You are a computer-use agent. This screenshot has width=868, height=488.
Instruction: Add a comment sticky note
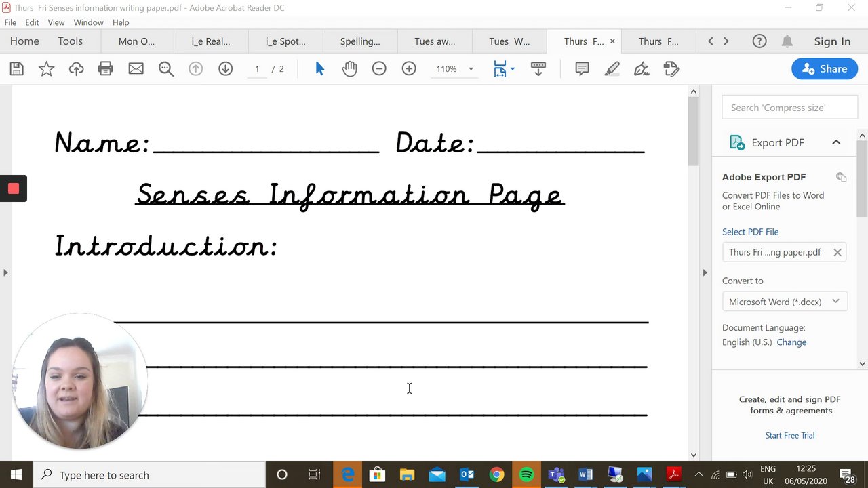pos(582,68)
